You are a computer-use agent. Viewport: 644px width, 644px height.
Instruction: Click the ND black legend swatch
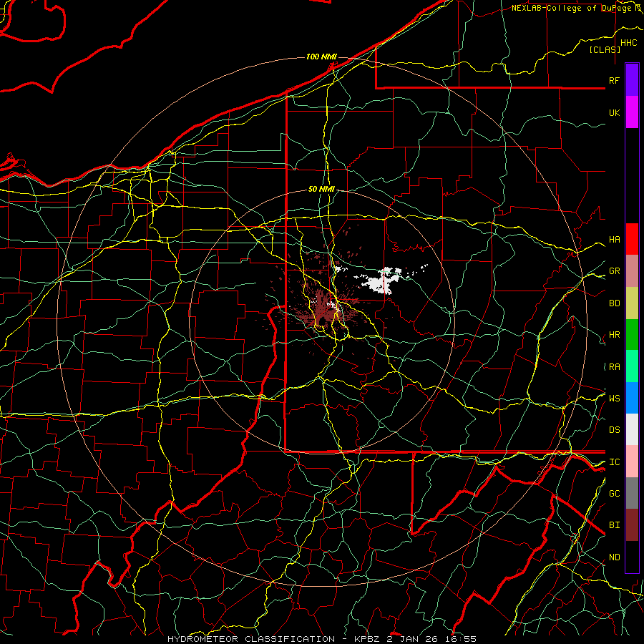coord(632,557)
